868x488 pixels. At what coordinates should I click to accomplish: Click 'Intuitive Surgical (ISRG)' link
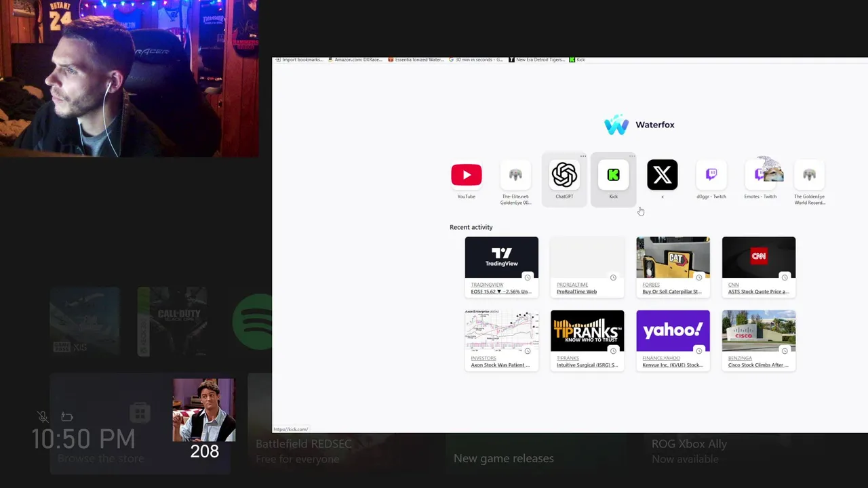point(587,365)
